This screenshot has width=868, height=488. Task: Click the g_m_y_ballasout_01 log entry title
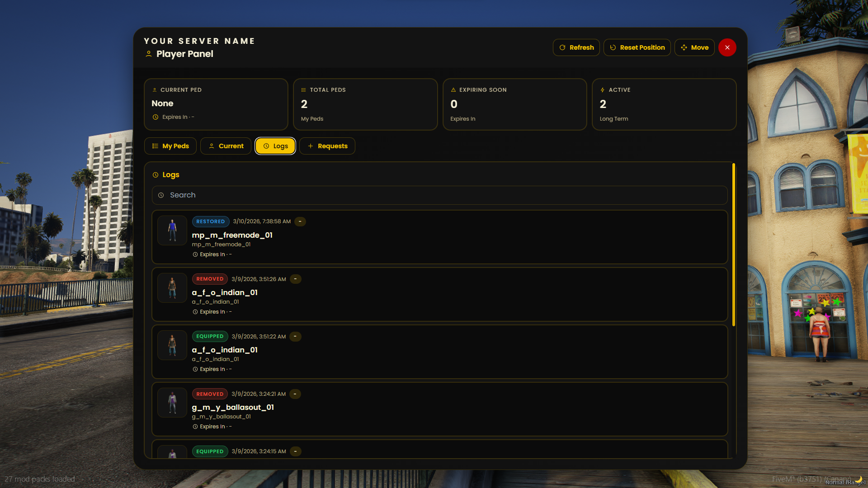(x=233, y=407)
